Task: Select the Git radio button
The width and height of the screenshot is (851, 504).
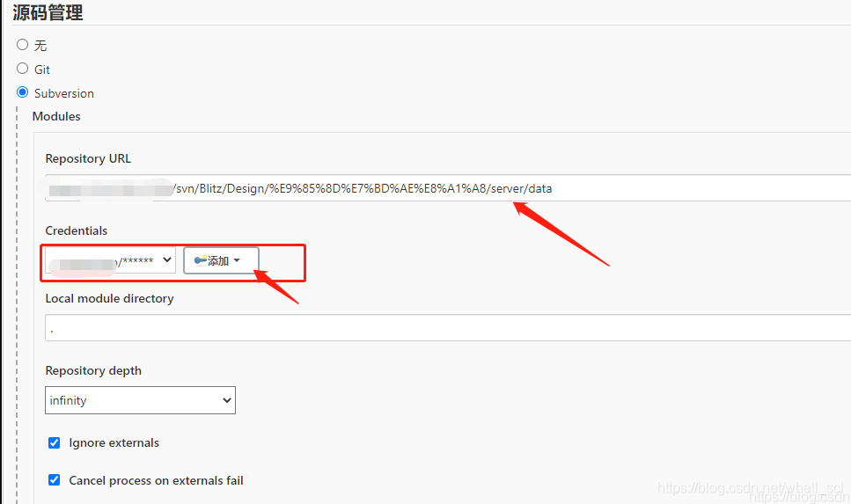Action: [22, 69]
